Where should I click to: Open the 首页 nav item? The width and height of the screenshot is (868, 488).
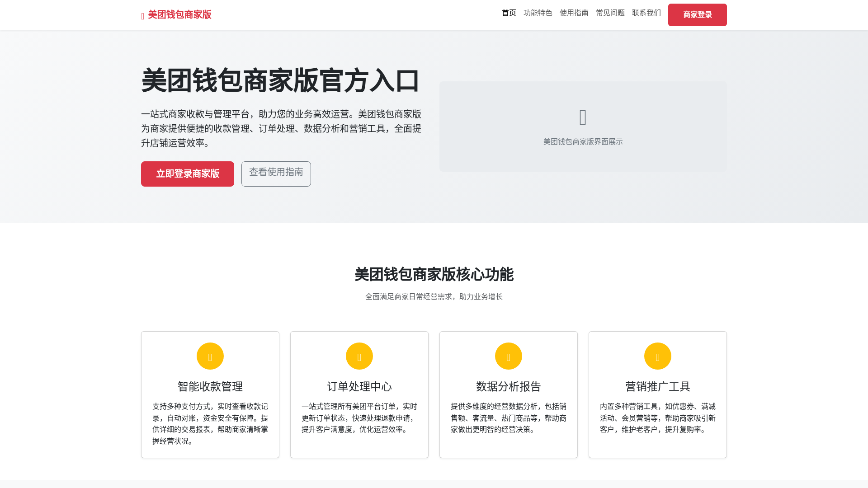point(509,13)
